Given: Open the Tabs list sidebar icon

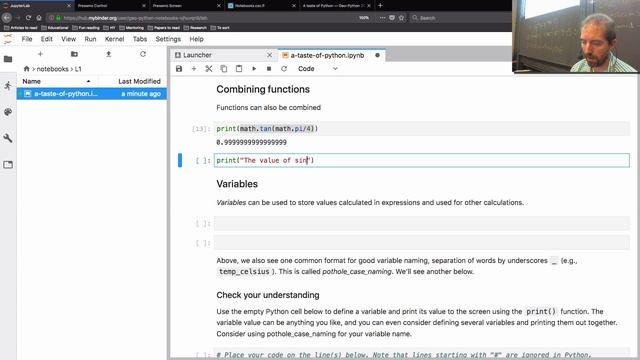Looking at the screenshot, I should pos(8,164).
